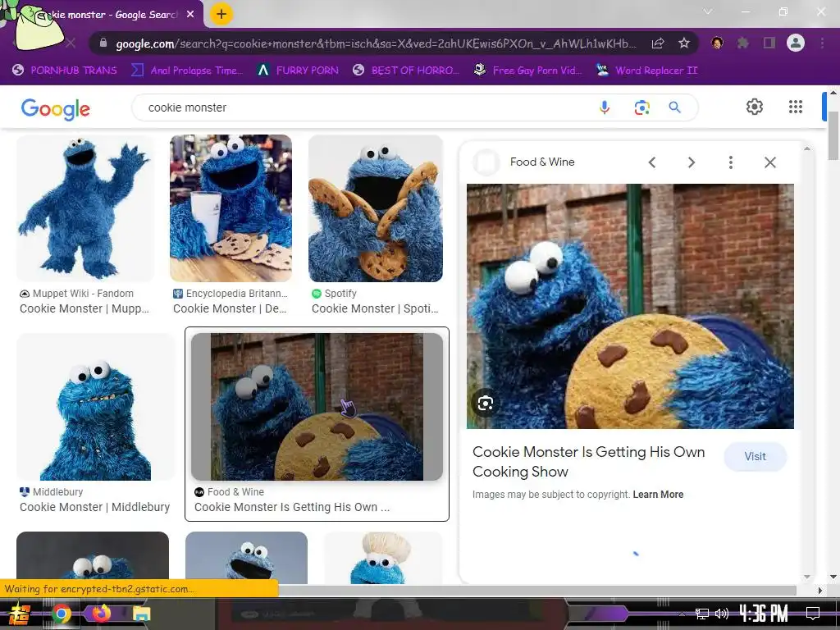Open the Word Replacer II bookmark
Viewport: 840px width, 630px height.
pos(647,71)
